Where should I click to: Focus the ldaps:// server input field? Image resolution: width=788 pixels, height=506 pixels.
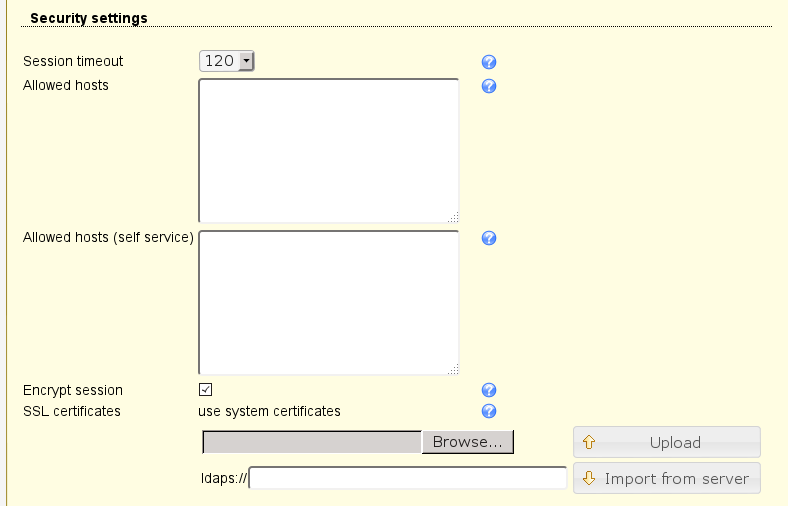(408, 479)
